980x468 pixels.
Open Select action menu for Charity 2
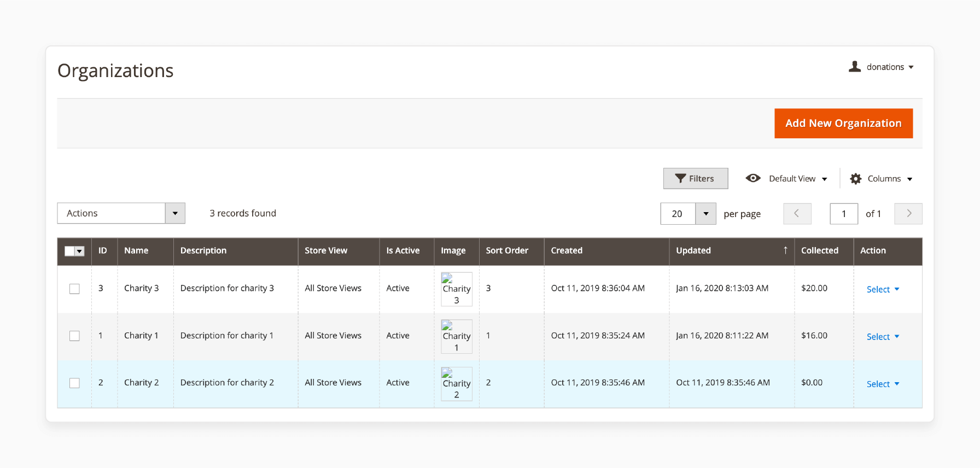tap(883, 384)
